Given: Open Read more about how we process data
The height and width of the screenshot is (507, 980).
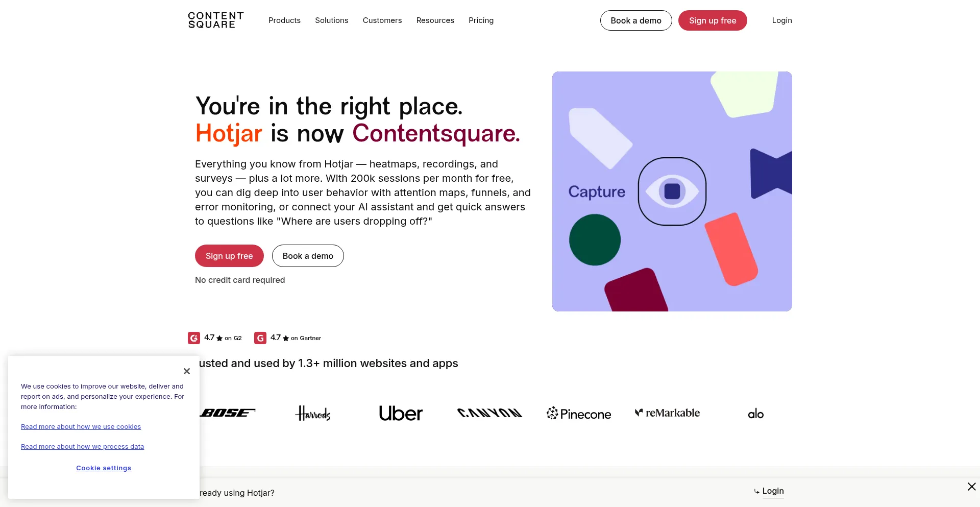Looking at the screenshot, I should point(82,447).
